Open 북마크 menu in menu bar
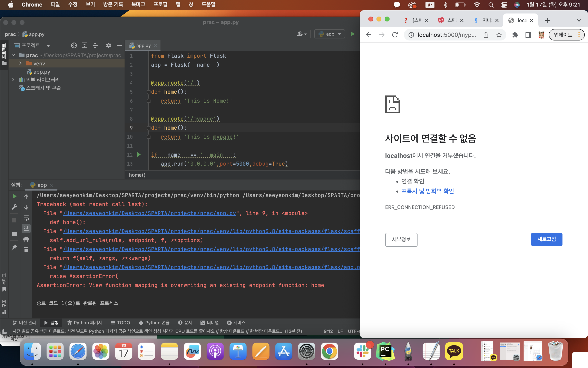The height and width of the screenshot is (368, 588). pyautogui.click(x=138, y=5)
